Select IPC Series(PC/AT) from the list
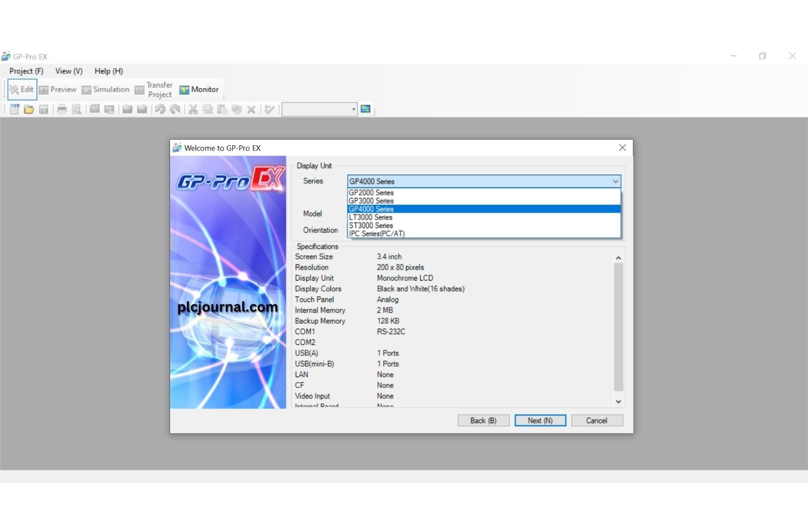Image resolution: width=808 pixels, height=532 pixels. point(484,234)
